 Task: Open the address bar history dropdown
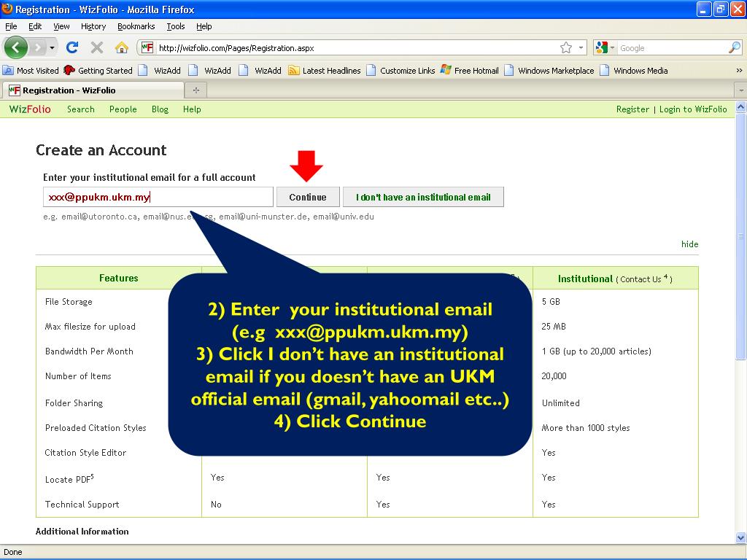(x=581, y=47)
